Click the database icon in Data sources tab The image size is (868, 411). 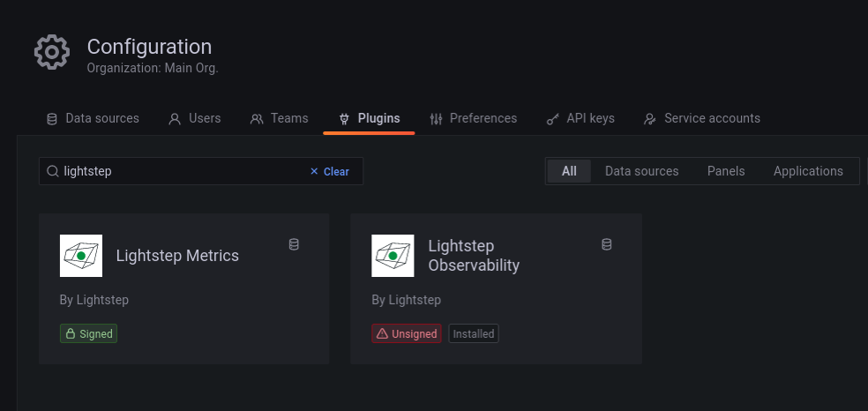(52, 119)
